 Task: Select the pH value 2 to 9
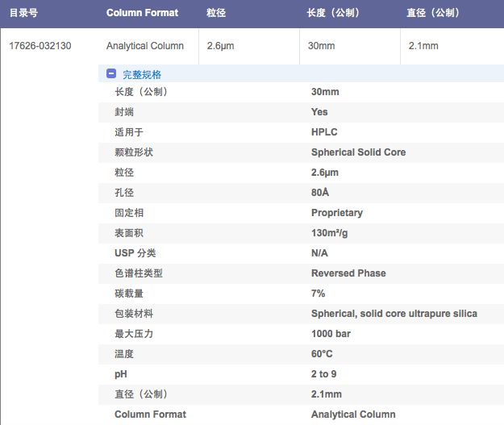point(324,374)
